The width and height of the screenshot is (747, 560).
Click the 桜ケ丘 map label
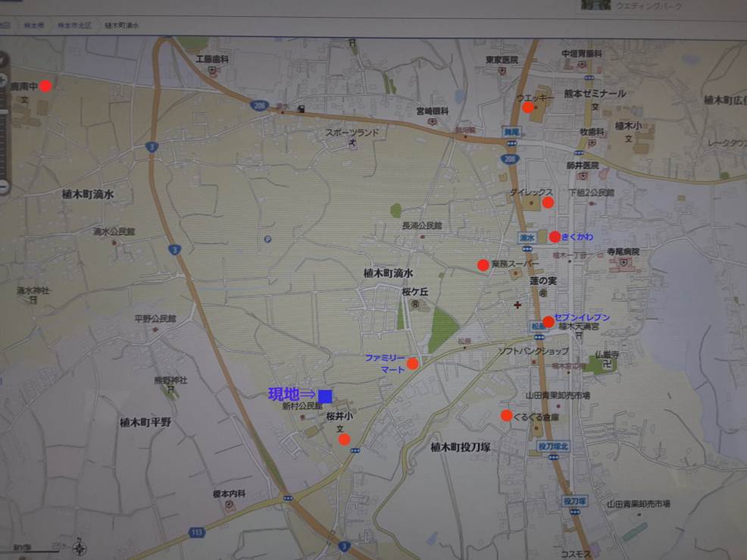click(x=415, y=291)
